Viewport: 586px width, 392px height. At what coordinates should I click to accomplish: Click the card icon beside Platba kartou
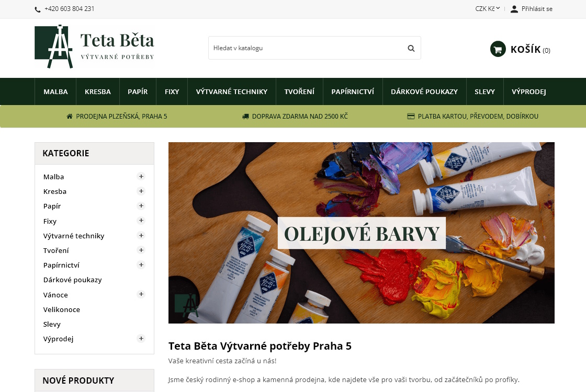tap(411, 117)
